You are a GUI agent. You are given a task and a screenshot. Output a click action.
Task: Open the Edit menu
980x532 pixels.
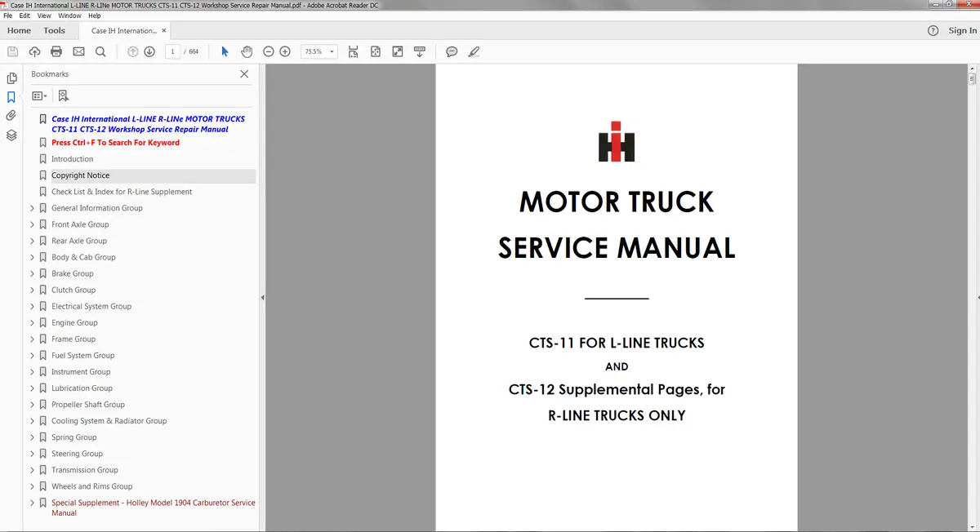click(25, 16)
